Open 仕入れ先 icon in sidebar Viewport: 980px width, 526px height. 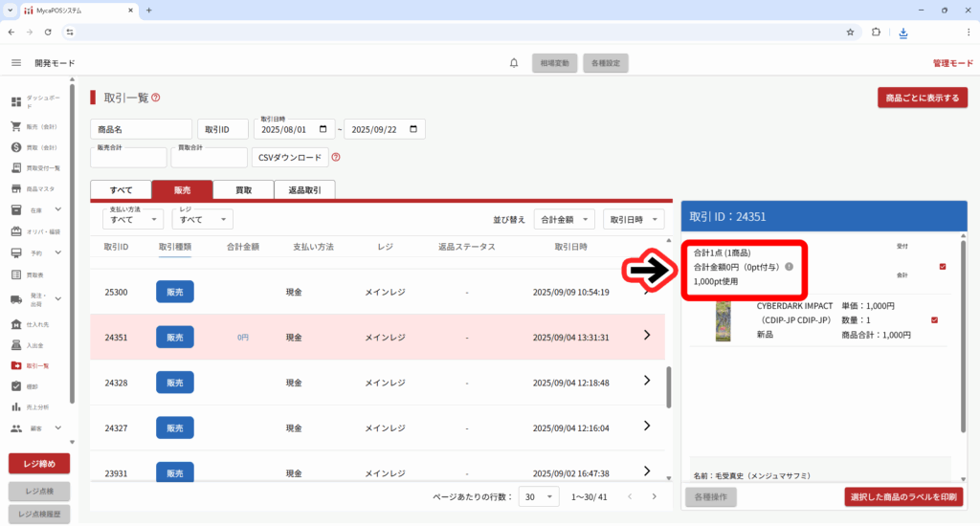tap(16, 324)
